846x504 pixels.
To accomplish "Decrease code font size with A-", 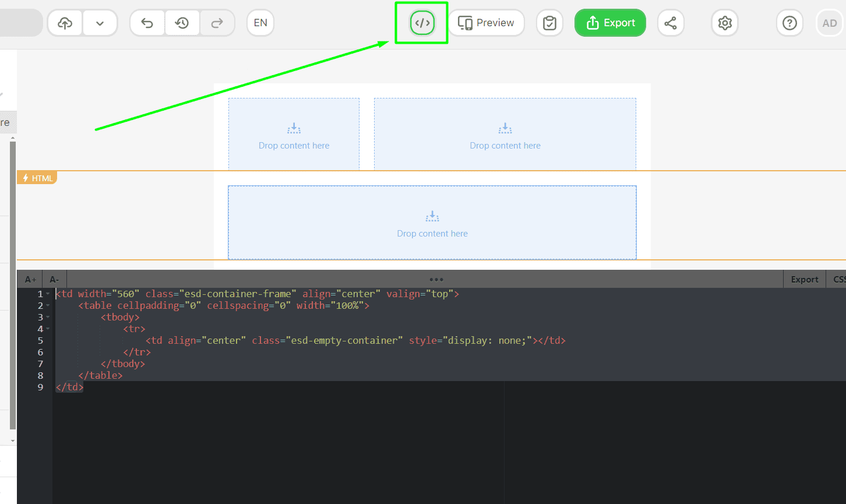I will pos(54,279).
